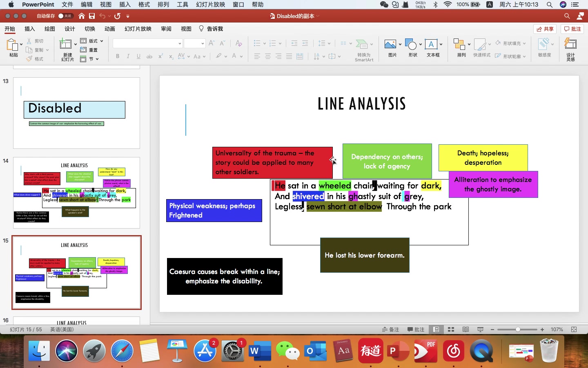
Task: Align text left
Action: point(257,56)
